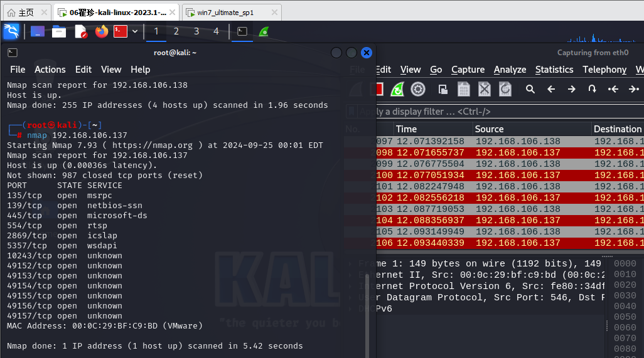The width and height of the screenshot is (644, 358).
Task: Click the terminal line nmap 192.168.106.137
Action: 77,135
